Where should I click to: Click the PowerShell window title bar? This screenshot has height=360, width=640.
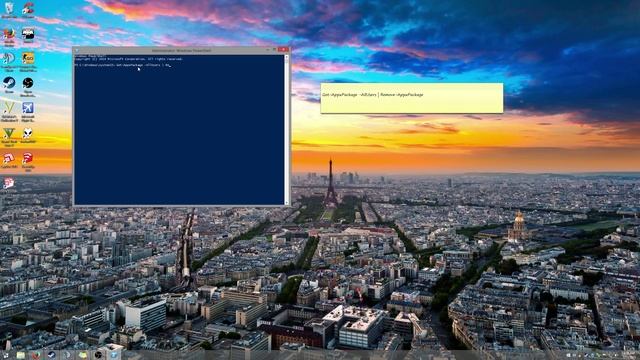[x=181, y=50]
